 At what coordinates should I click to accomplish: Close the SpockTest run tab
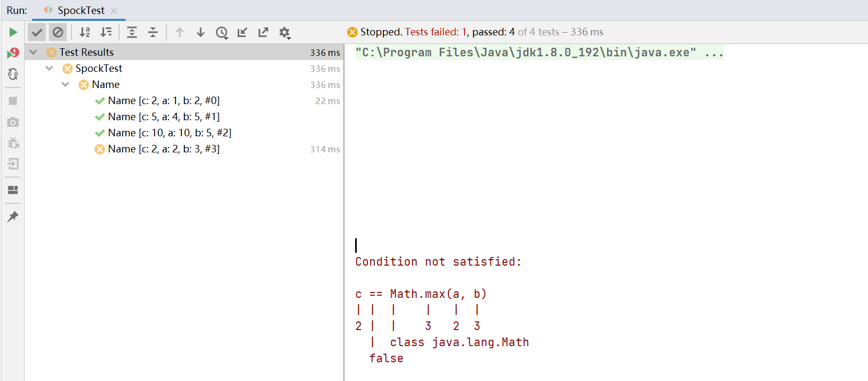tap(114, 11)
